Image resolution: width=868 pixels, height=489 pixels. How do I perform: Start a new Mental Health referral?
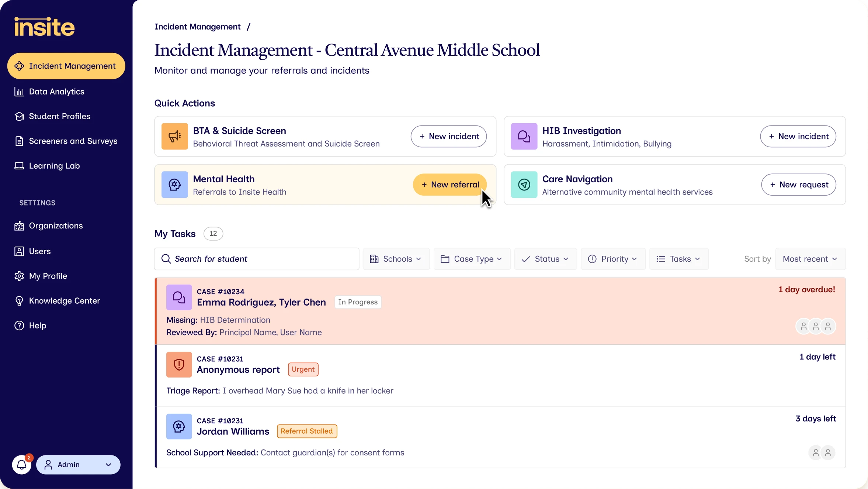[450, 185]
